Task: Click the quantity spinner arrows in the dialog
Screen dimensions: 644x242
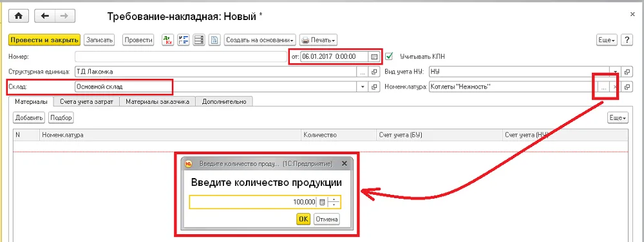Action: (334, 202)
